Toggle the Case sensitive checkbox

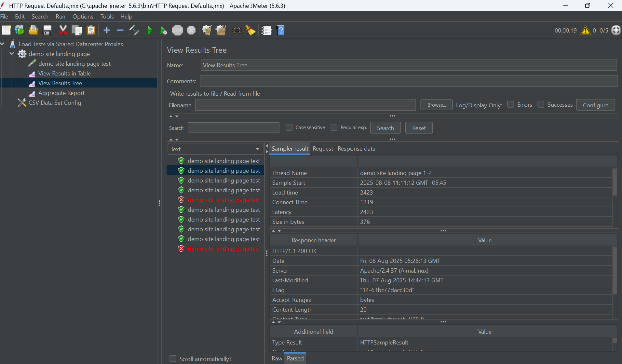pos(289,128)
